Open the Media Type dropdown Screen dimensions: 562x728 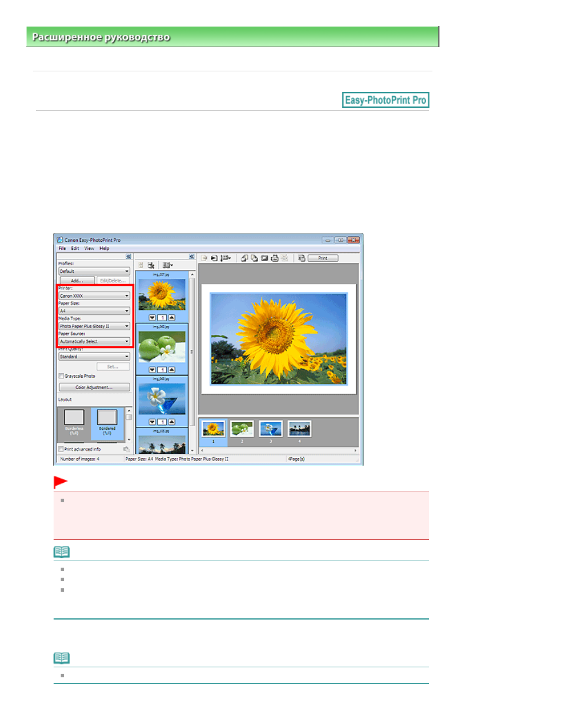click(94, 326)
